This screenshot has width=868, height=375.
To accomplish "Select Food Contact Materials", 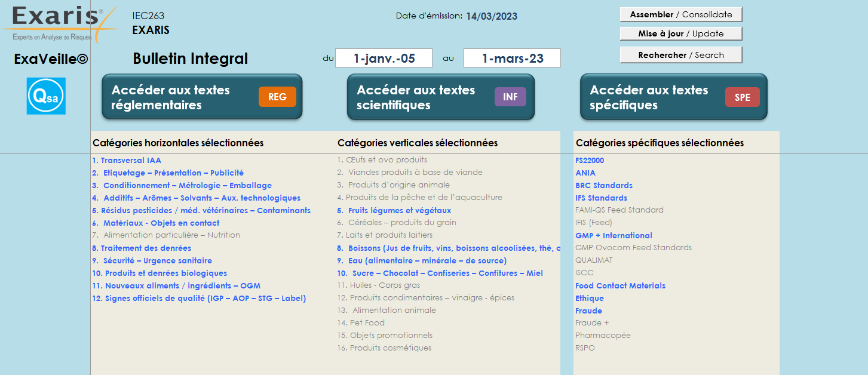I will point(620,285).
